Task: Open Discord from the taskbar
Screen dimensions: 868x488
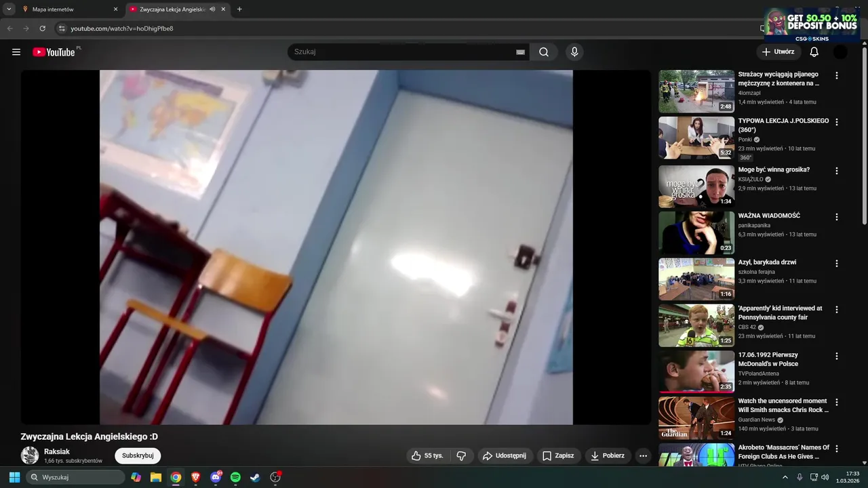Action: click(x=216, y=477)
